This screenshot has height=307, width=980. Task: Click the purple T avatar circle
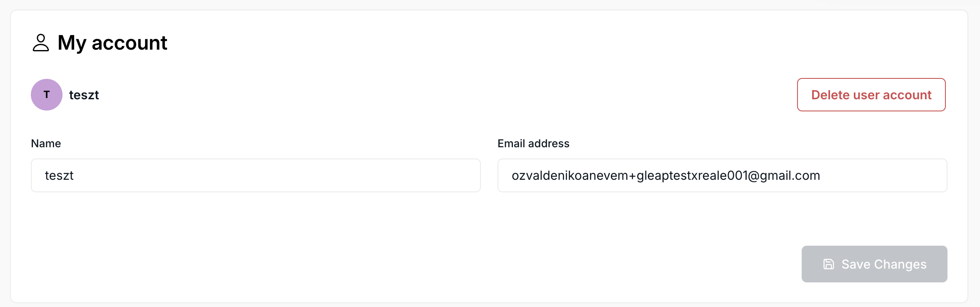pyautogui.click(x=47, y=95)
